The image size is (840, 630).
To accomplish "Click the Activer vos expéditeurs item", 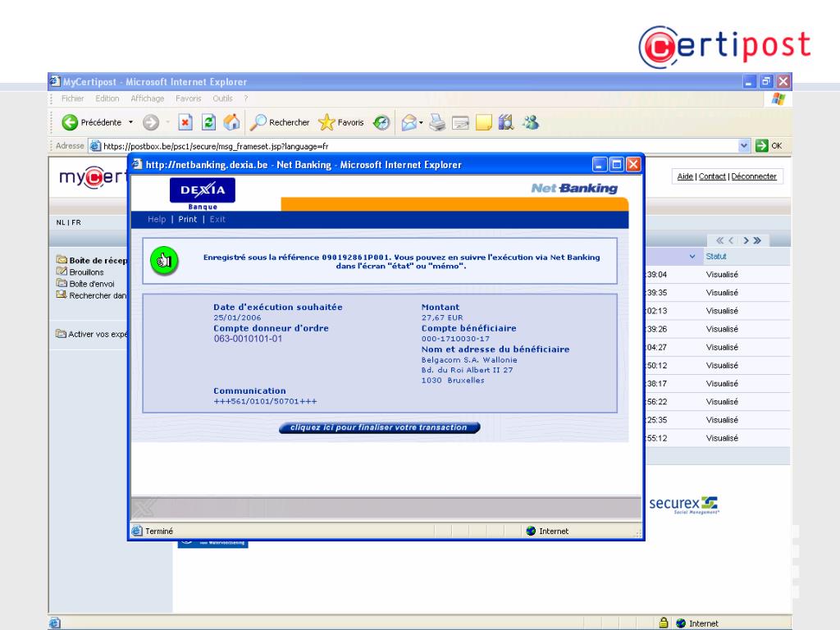I will coord(92,334).
